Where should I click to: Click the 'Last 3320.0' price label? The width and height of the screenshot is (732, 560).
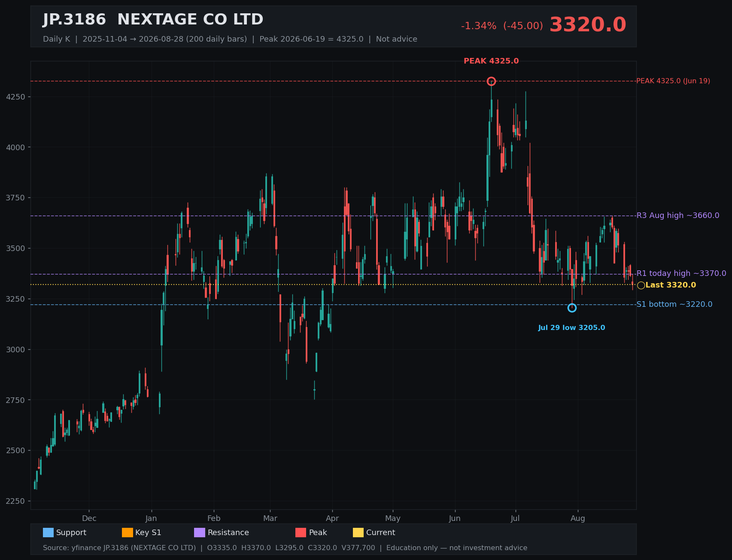click(x=671, y=285)
